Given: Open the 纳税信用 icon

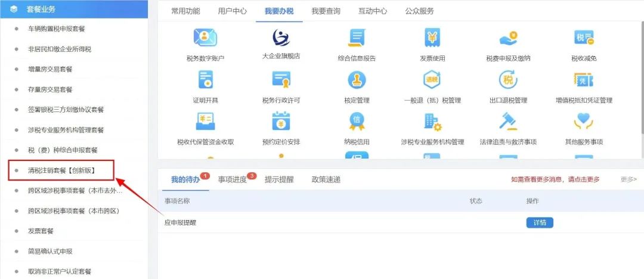Looking at the screenshot, I should 357,121.
